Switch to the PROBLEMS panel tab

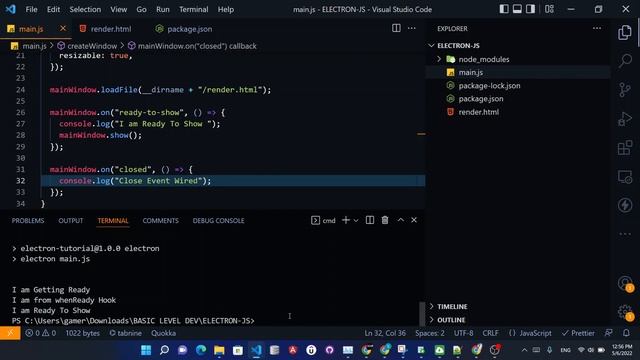(x=28, y=220)
